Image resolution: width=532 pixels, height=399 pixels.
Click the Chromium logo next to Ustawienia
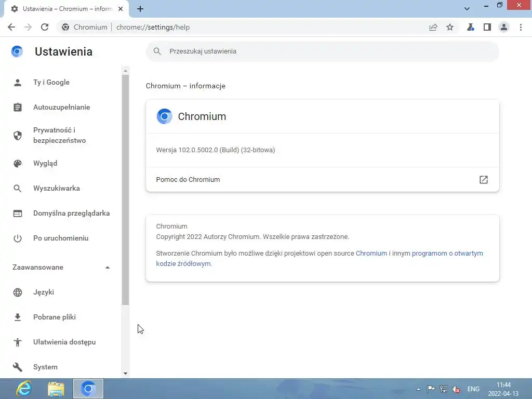17,51
